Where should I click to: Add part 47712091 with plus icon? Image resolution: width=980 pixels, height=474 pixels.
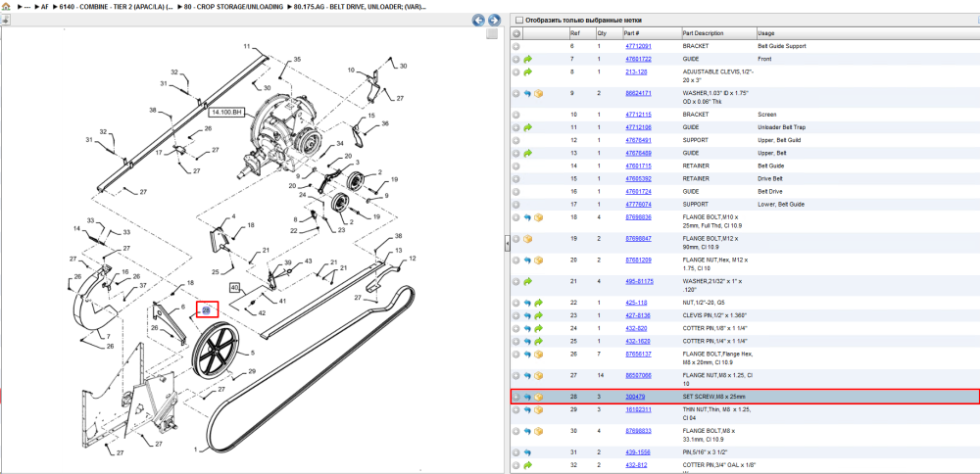[x=516, y=46]
